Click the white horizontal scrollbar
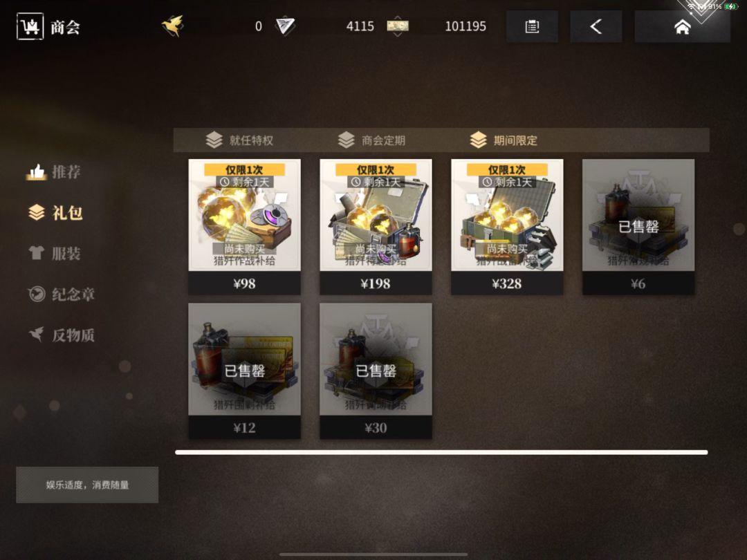Image resolution: width=747 pixels, height=560 pixels. 441,452
